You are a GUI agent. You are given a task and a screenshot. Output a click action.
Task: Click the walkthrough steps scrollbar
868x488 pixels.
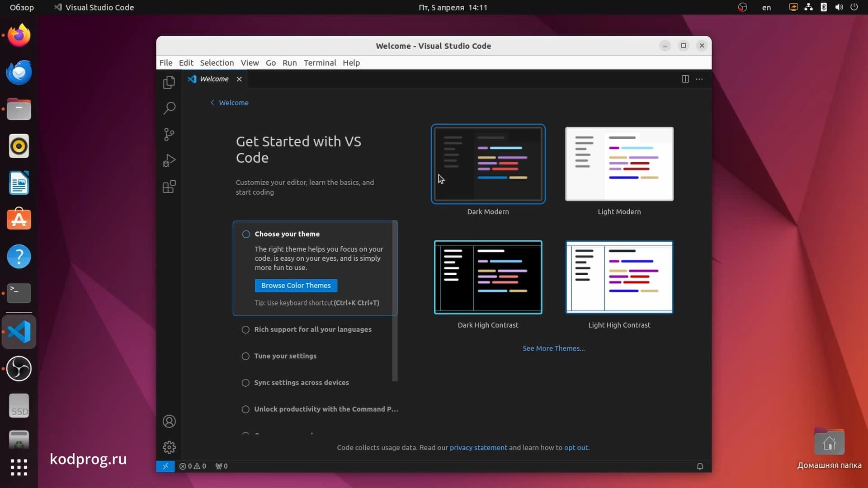tap(395, 301)
